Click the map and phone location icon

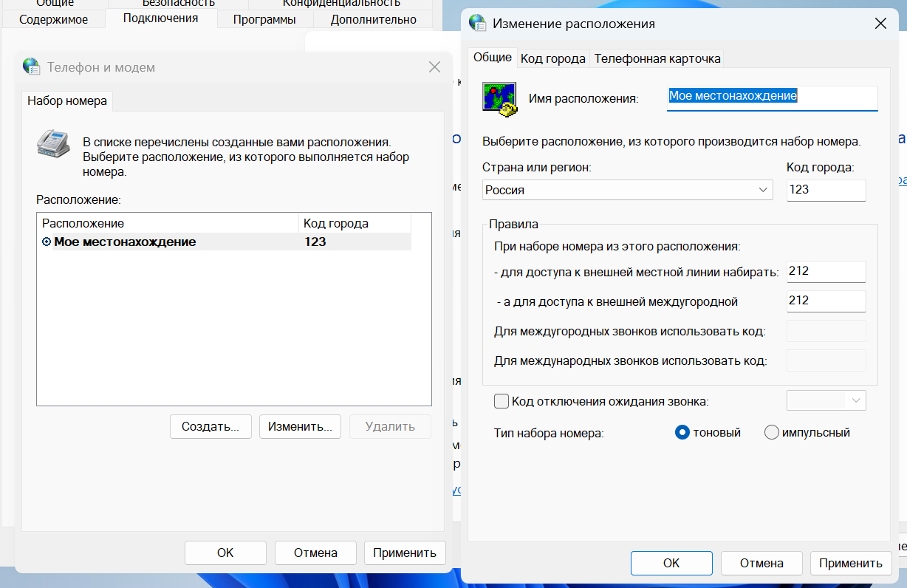[500, 99]
